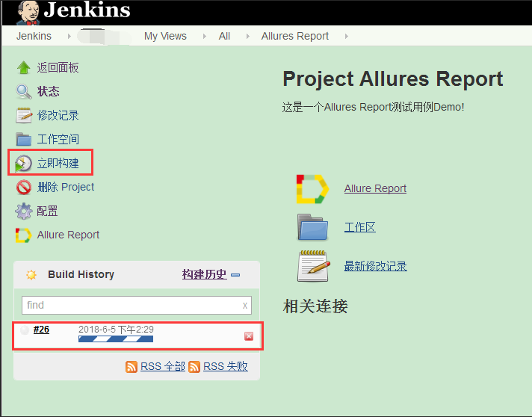Click the RSS feed icon for RSS 失败
The image size is (532, 417).
194,367
